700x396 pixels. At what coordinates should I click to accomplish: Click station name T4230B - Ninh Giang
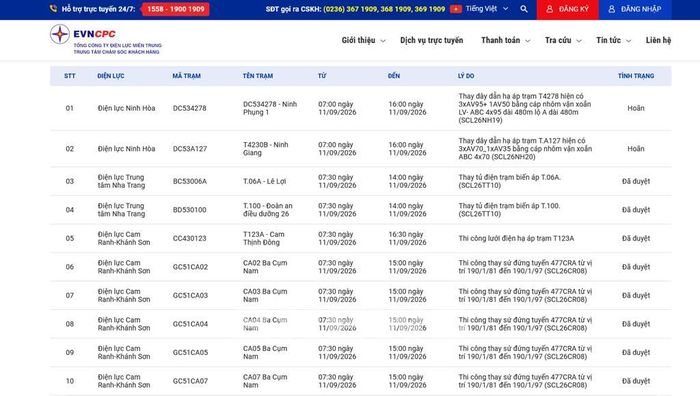coord(266,149)
